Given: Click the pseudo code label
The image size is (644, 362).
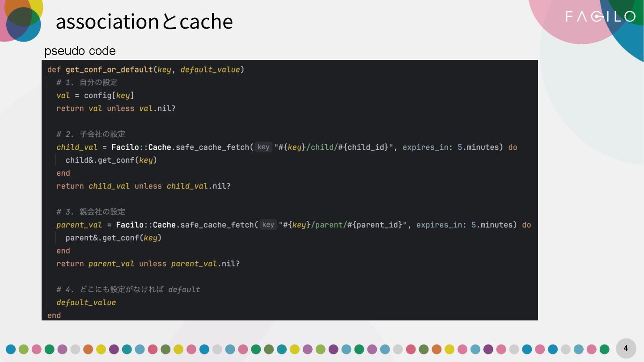Looking at the screenshot, I should click(x=80, y=51).
